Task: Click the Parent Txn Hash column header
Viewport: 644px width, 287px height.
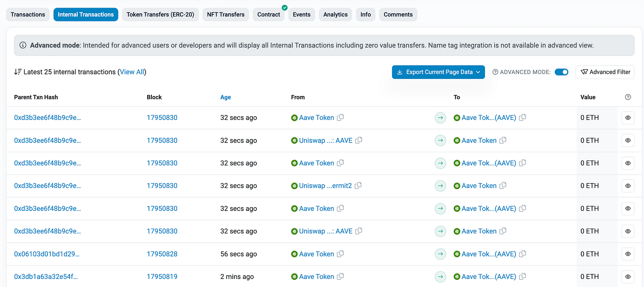Action: tap(36, 97)
